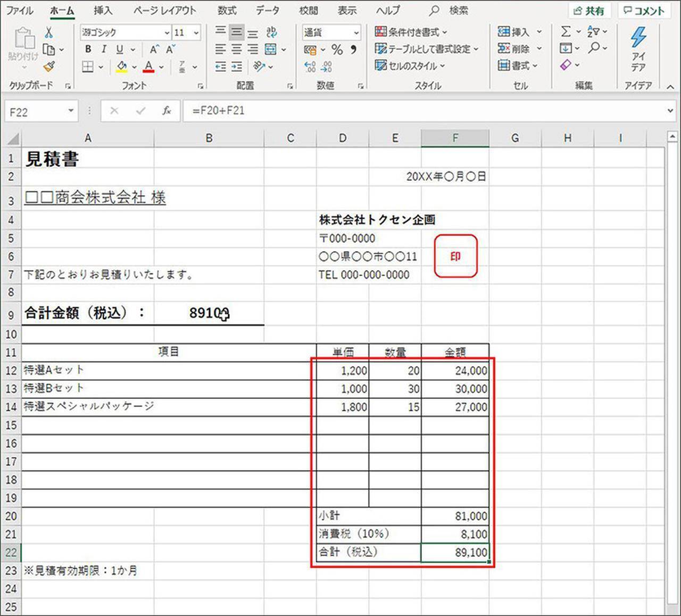This screenshot has height=616, width=681.
Task: Click the Clear eraser icon
Action: pos(566,65)
